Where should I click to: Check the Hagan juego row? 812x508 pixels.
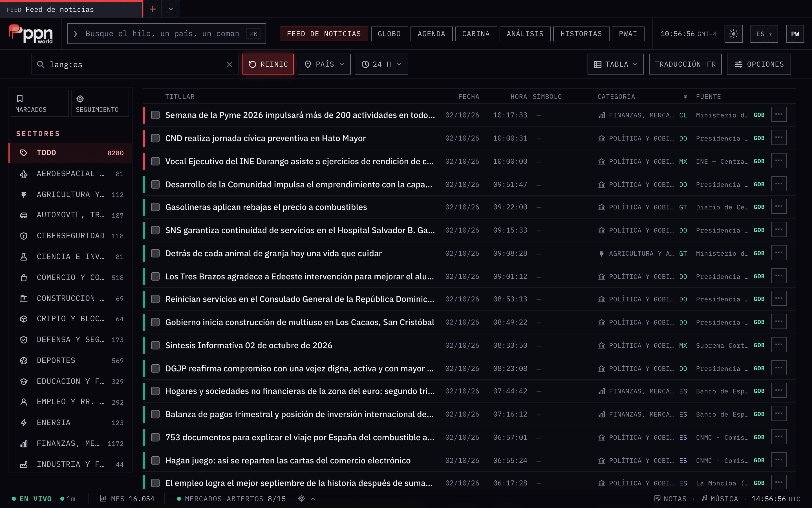click(155, 460)
